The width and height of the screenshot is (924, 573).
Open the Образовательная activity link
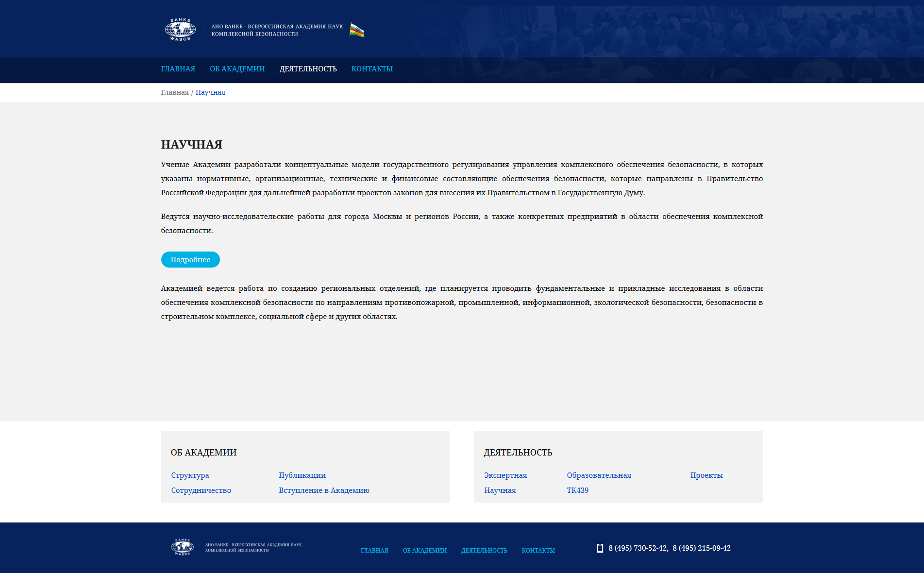(x=599, y=475)
